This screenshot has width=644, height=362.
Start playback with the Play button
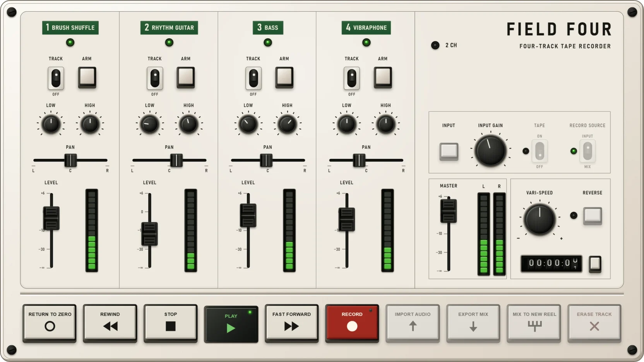point(231,324)
